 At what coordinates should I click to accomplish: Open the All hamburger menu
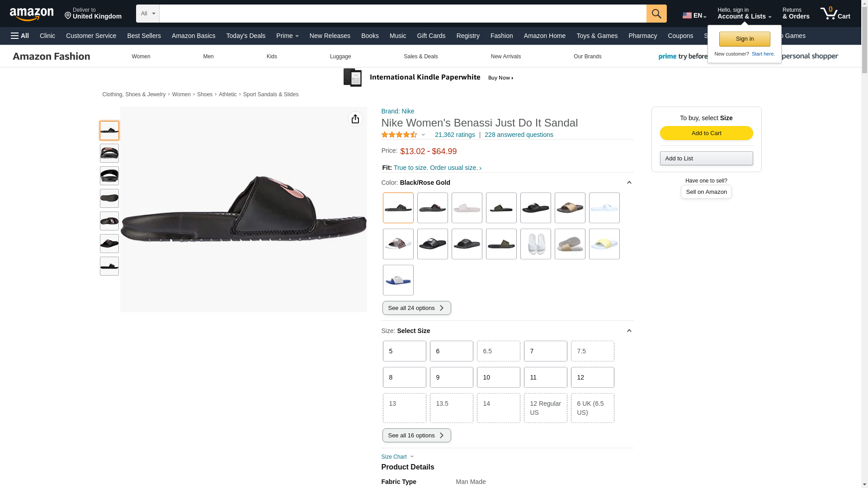(20, 36)
